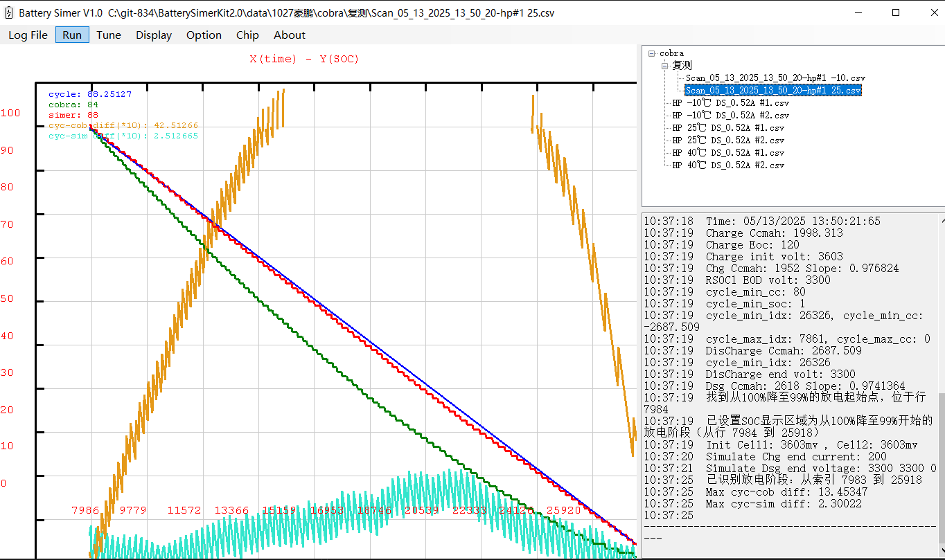
Task: Click the log scrollbar up arrow
Action: click(941, 219)
